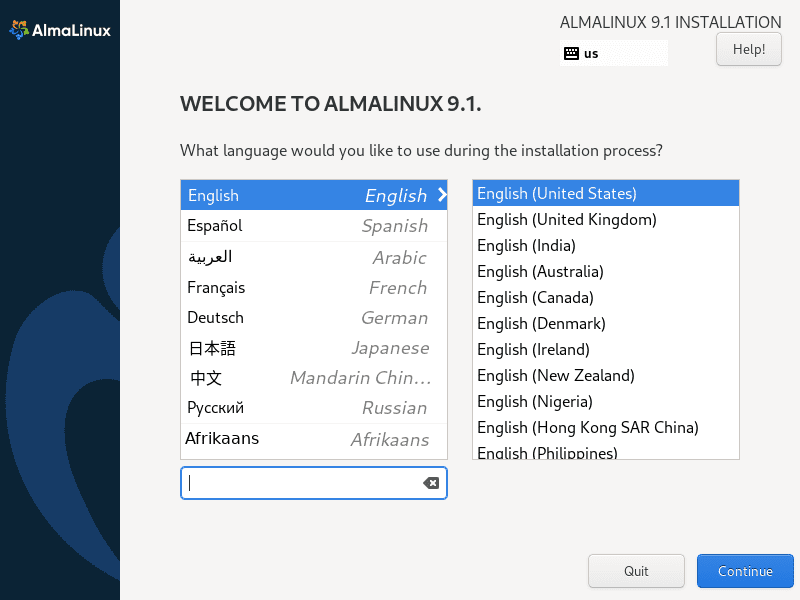Clear the language search field with the backspace icon

[x=431, y=483]
